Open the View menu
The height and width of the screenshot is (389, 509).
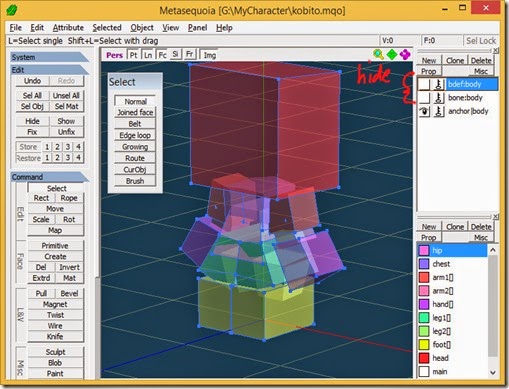171,28
